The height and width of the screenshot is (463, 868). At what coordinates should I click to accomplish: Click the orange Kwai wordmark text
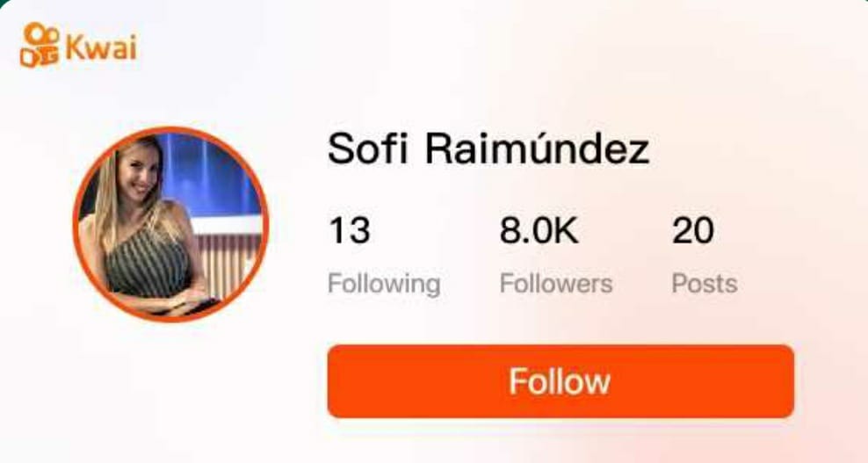click(x=101, y=47)
